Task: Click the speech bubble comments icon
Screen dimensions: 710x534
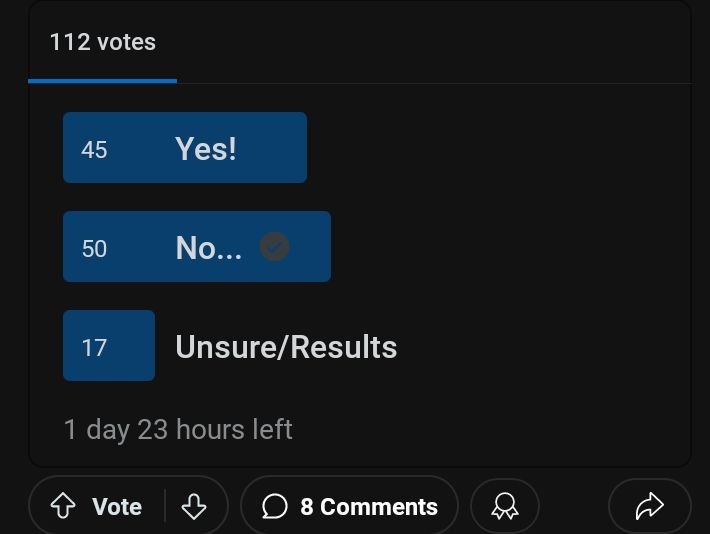Action: point(275,507)
